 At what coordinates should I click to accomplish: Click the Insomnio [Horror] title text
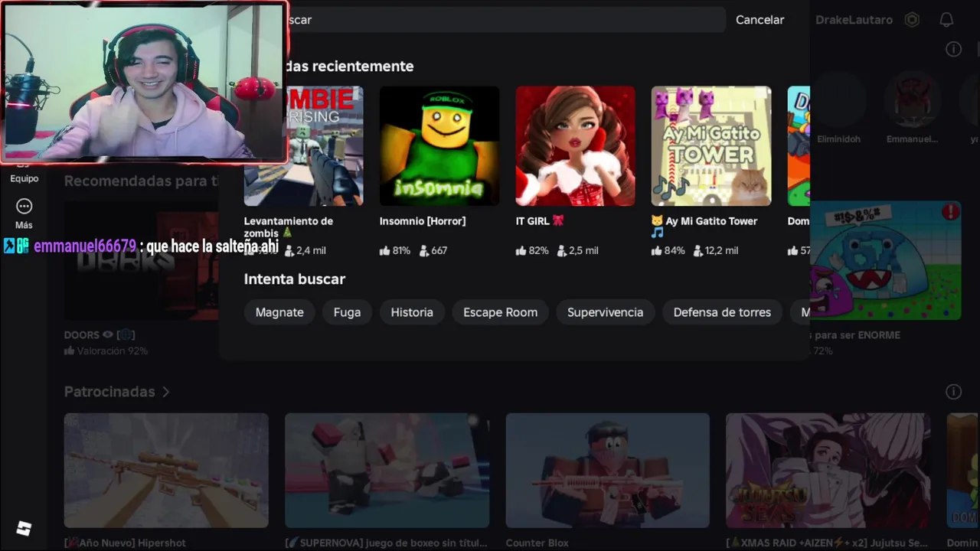[x=423, y=221]
